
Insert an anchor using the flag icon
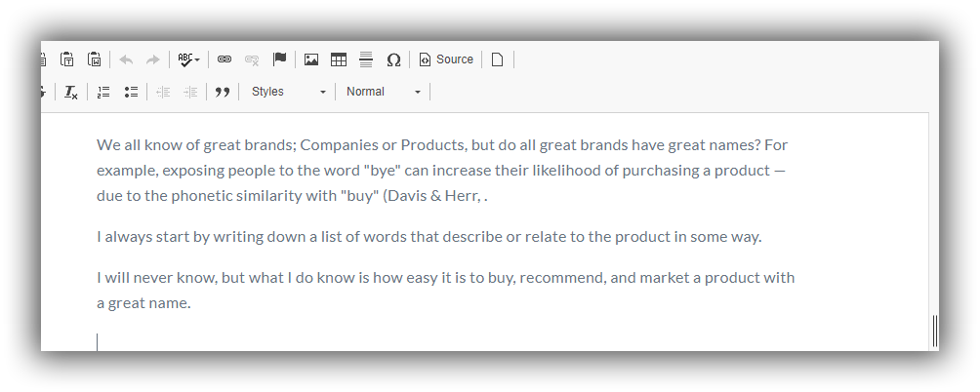tap(279, 59)
